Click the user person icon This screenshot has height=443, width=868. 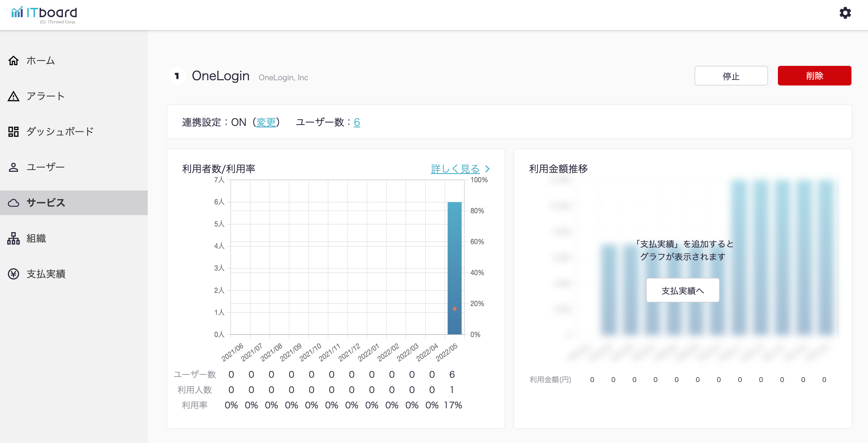point(13,168)
